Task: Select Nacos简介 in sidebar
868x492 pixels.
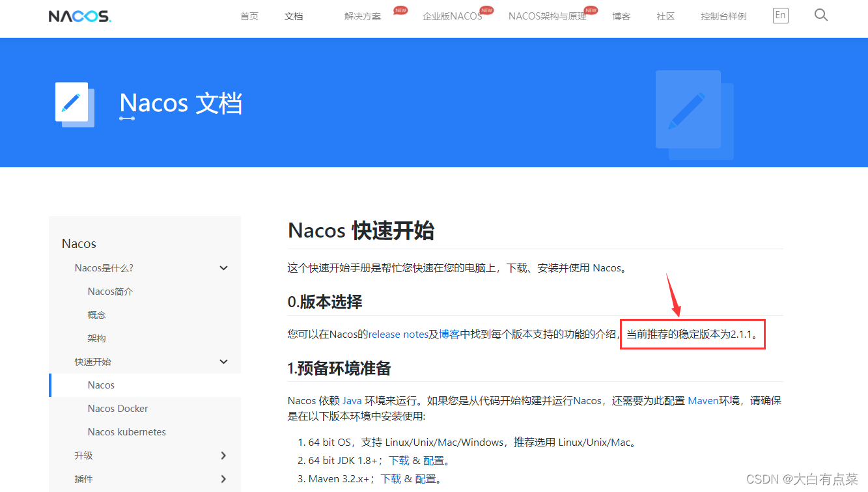Action: (110, 292)
